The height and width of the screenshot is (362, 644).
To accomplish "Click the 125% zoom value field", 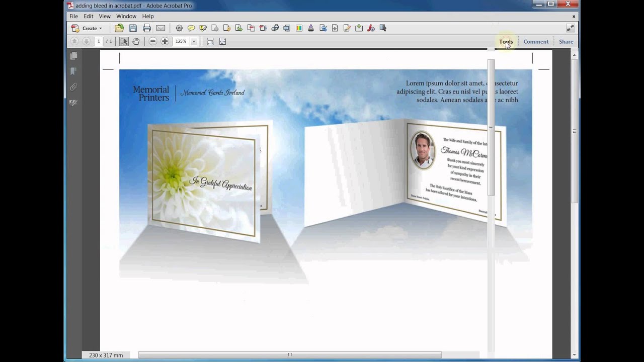I will [x=181, y=41].
